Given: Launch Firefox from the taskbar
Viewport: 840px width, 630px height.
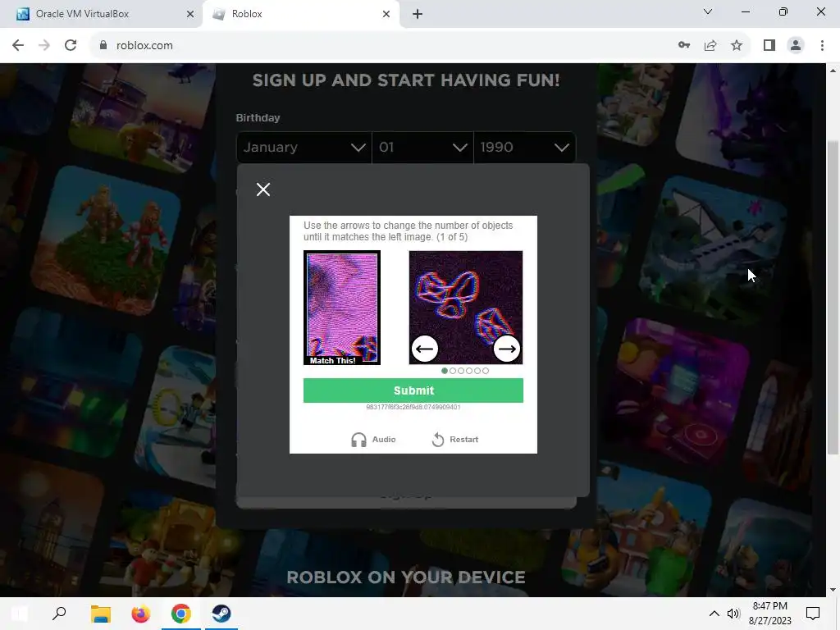Looking at the screenshot, I should 140,614.
